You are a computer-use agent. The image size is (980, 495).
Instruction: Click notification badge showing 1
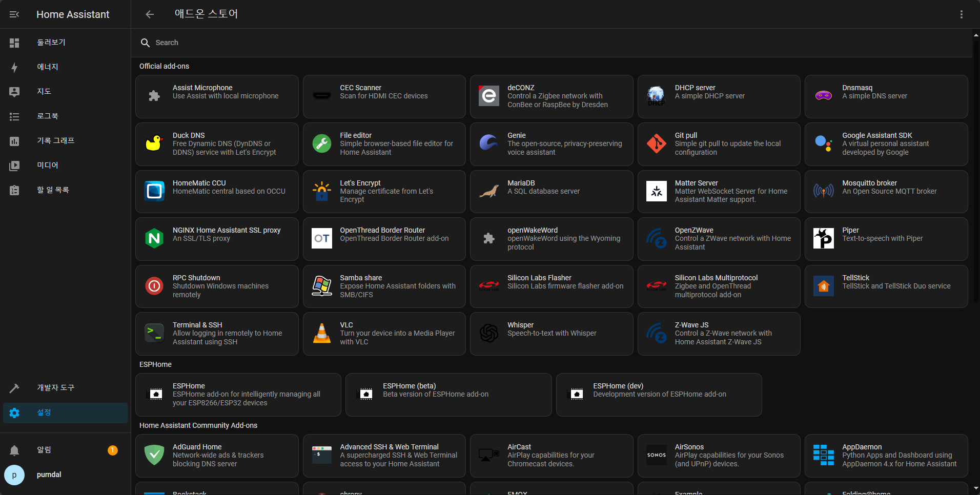(x=113, y=450)
